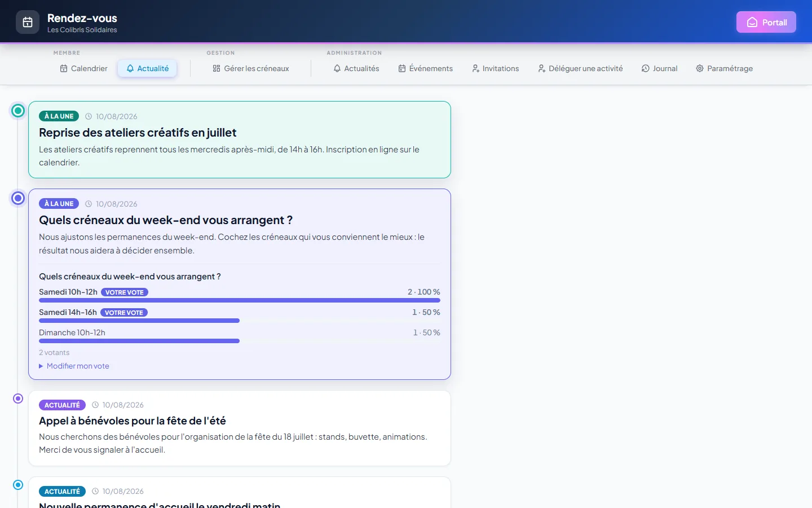Click the Rendez-vous calendar logo icon
Screen dimensions: 812x508
[x=28, y=22]
